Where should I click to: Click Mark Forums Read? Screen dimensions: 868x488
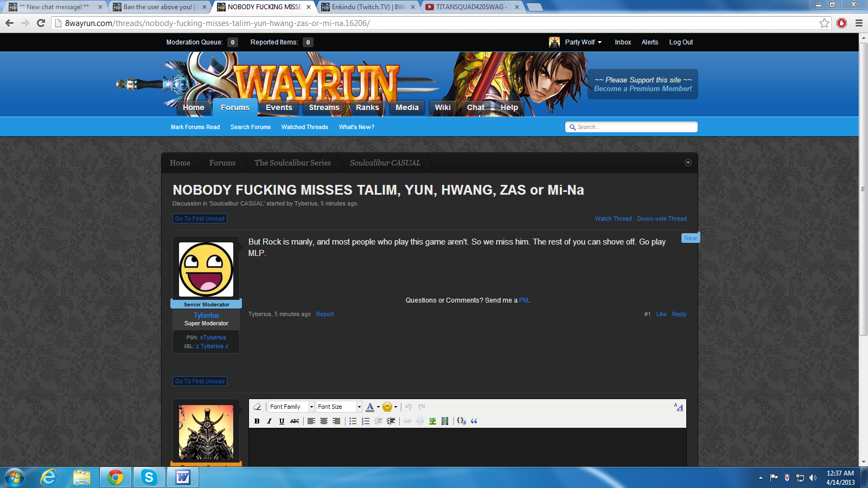195,127
